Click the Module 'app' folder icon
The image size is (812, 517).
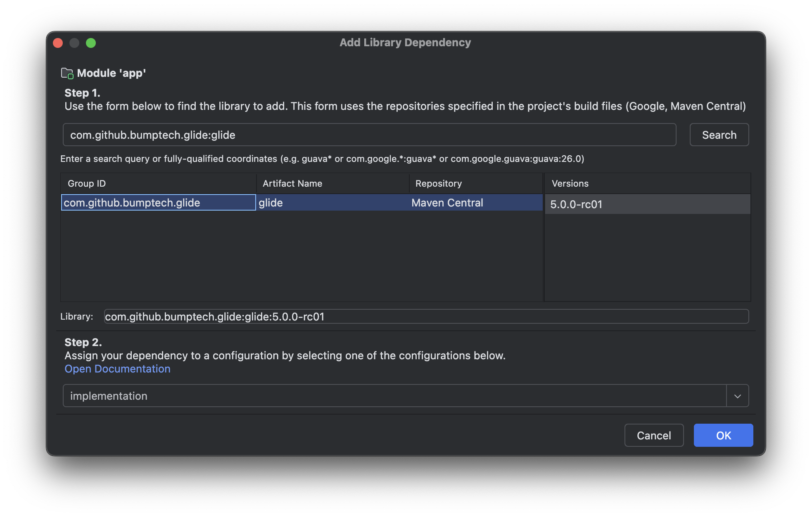pos(67,74)
